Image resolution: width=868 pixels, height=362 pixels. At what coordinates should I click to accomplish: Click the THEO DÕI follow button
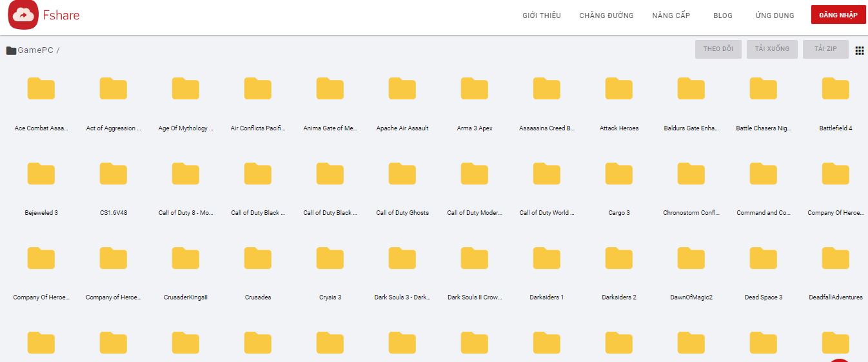pyautogui.click(x=718, y=49)
